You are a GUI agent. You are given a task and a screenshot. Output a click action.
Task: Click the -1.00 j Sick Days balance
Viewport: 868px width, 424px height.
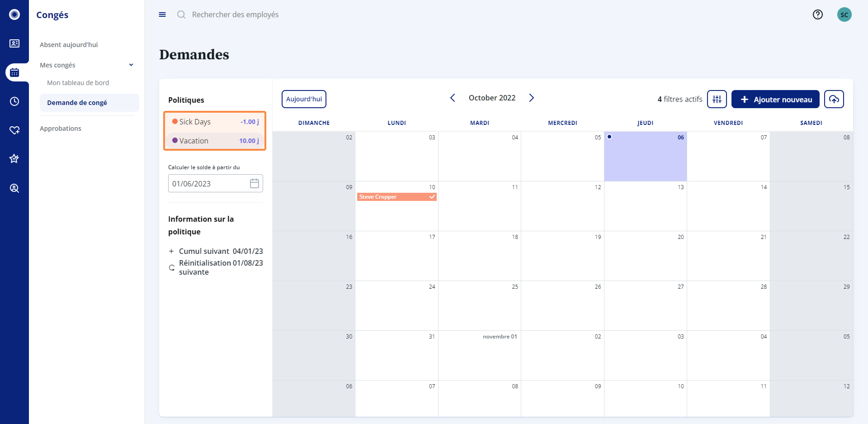pyautogui.click(x=249, y=122)
